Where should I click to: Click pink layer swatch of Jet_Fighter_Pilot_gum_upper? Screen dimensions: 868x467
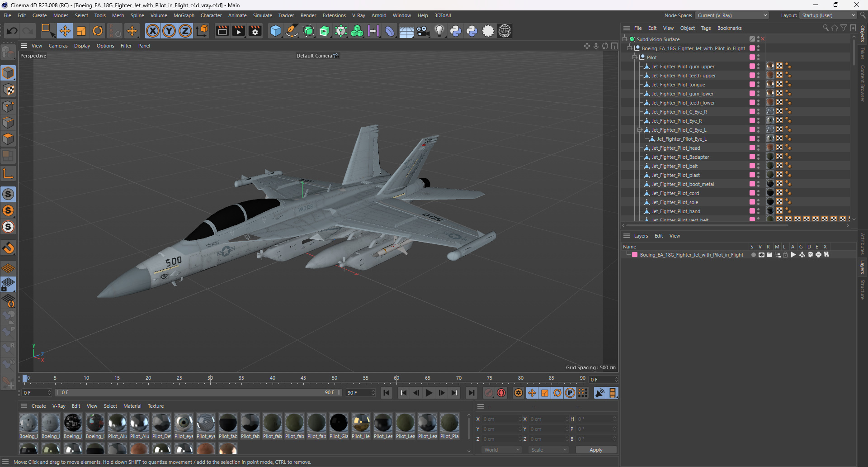click(x=752, y=66)
